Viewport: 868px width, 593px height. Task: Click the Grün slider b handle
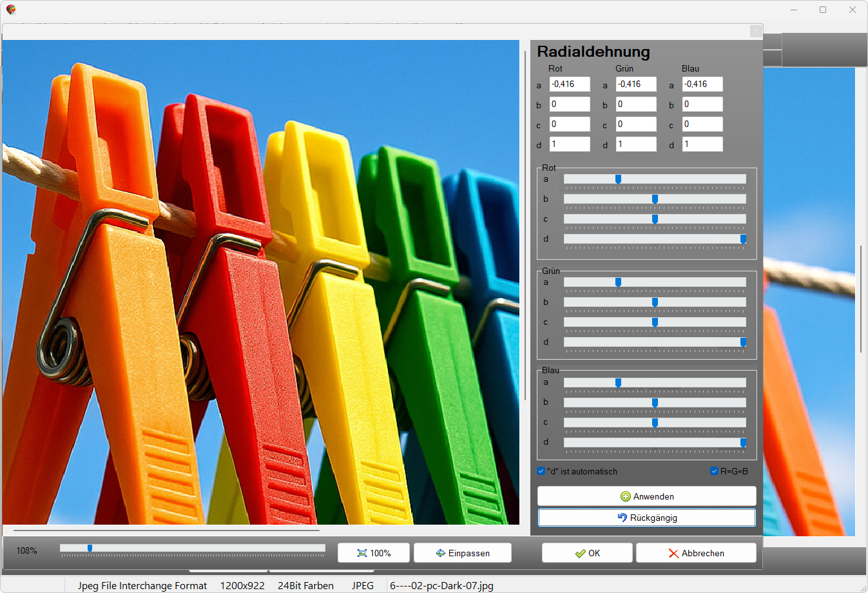(655, 302)
